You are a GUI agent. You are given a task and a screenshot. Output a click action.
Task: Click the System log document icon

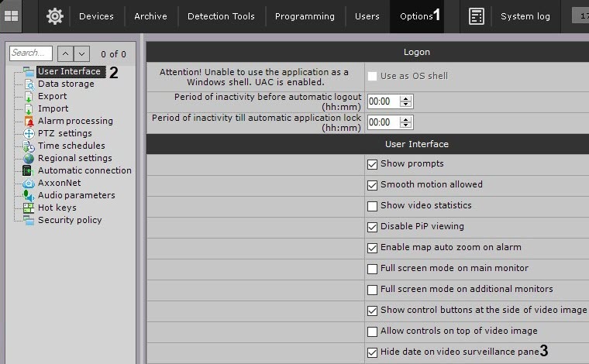[x=477, y=15]
